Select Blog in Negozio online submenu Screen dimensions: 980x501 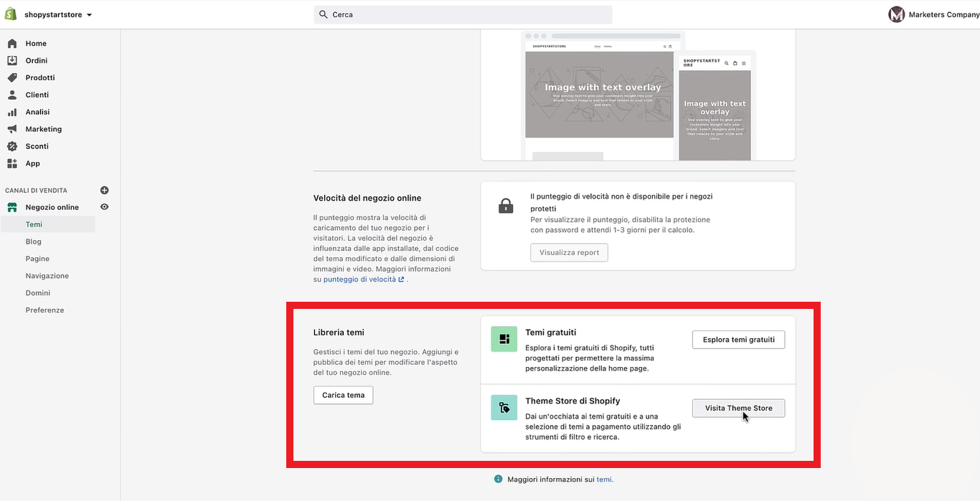[34, 242]
